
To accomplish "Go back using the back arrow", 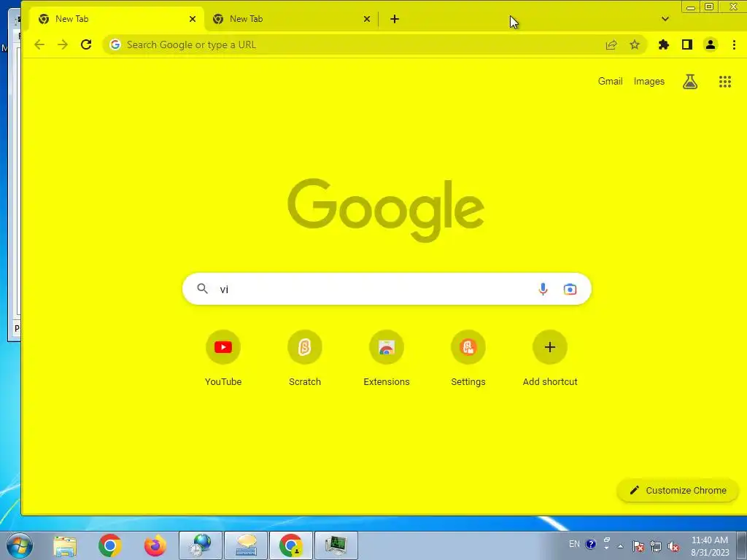I will coord(39,44).
